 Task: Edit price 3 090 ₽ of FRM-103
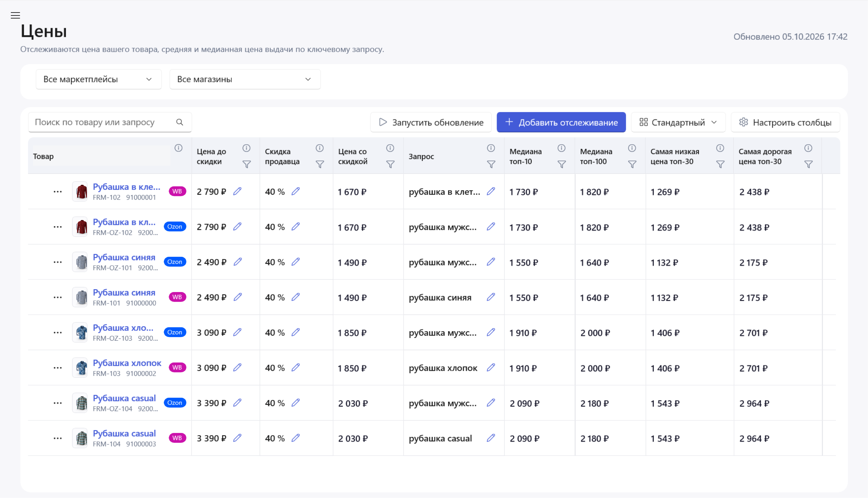(237, 367)
